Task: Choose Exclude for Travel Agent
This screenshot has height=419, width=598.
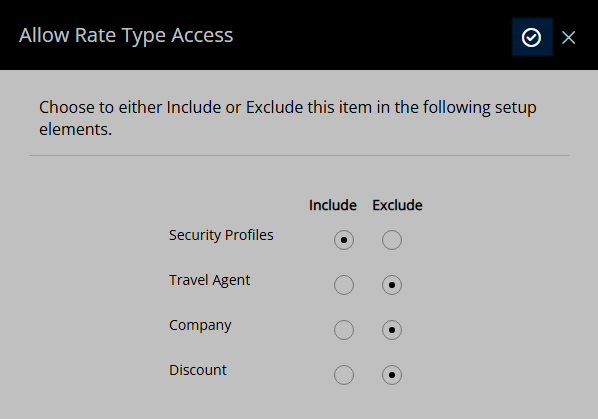Action: (x=392, y=285)
